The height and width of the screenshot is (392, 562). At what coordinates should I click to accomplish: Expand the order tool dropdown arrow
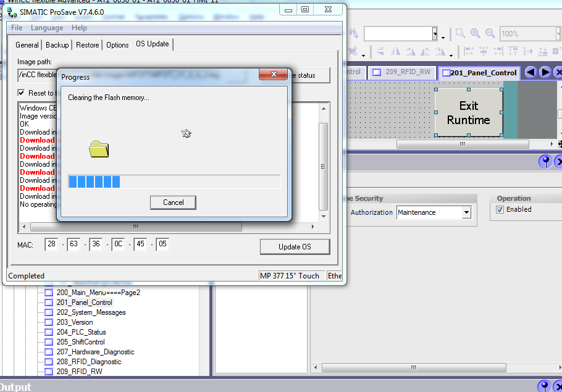pos(363,56)
